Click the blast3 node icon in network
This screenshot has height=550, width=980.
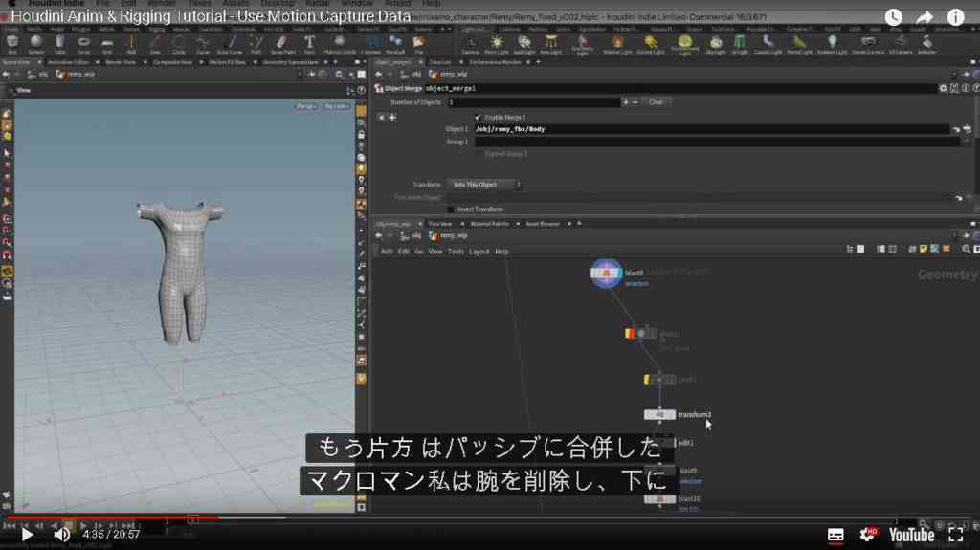point(606,274)
